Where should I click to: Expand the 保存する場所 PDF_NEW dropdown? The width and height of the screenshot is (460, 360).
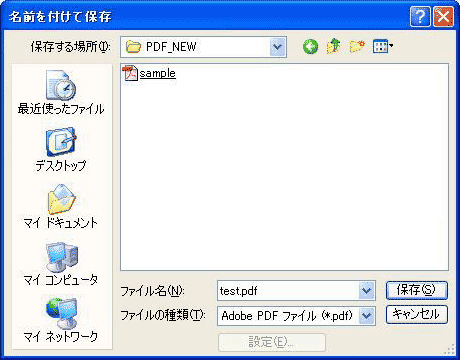pyautogui.click(x=277, y=47)
